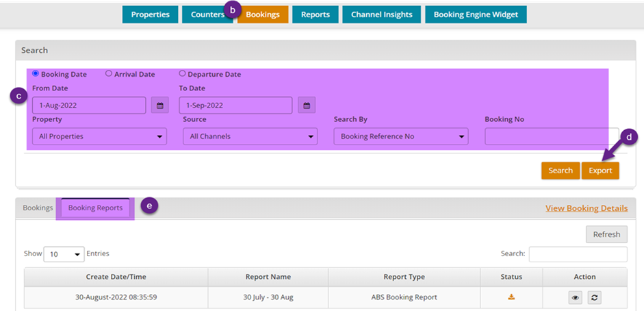Viewport: 644px width, 311px height.
Task: Focus the table Search text box
Action: (578, 254)
